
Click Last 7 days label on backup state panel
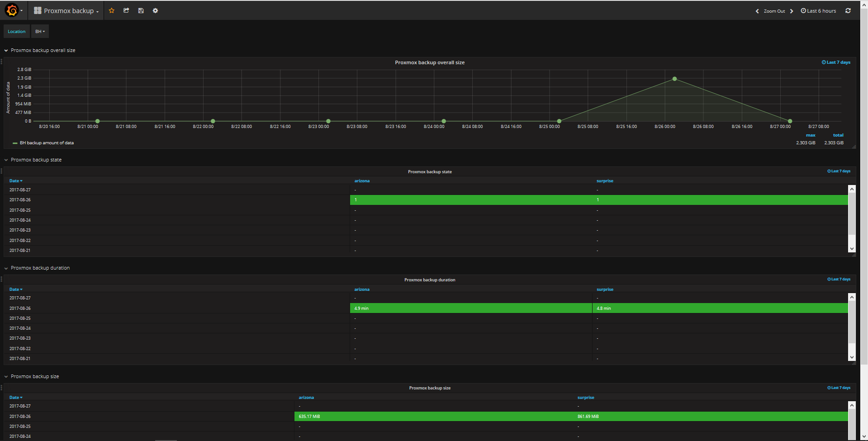point(839,171)
